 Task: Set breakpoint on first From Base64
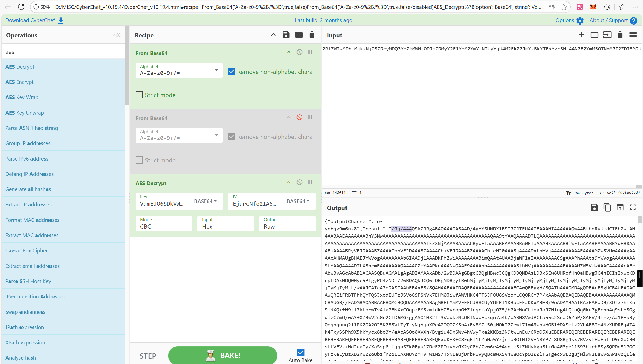(x=310, y=52)
